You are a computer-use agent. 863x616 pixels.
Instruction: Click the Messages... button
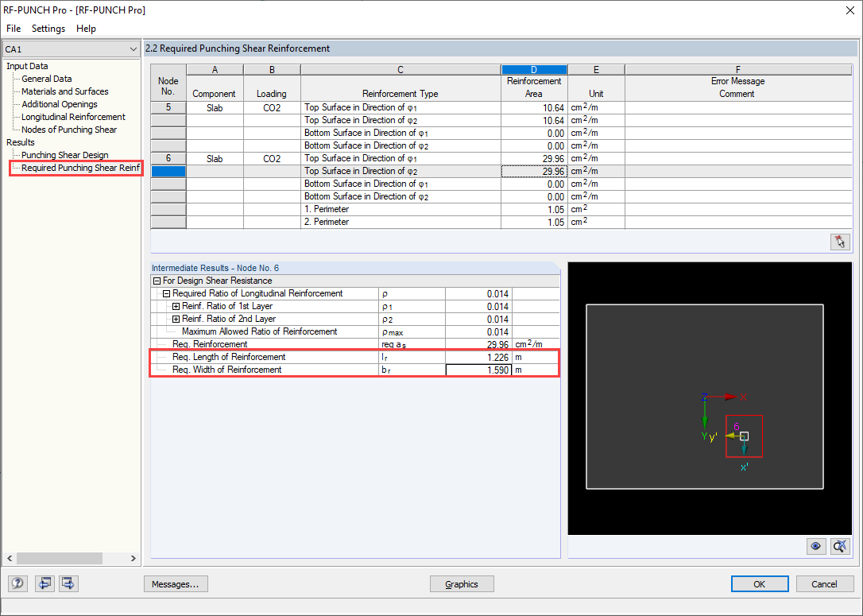tap(176, 584)
